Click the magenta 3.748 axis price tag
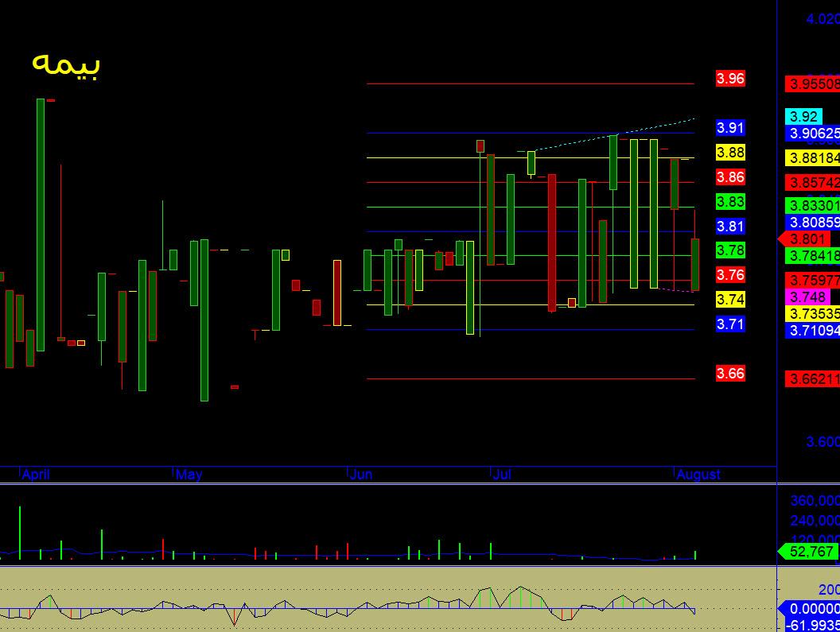The height and width of the screenshot is (632, 840). tap(808, 297)
